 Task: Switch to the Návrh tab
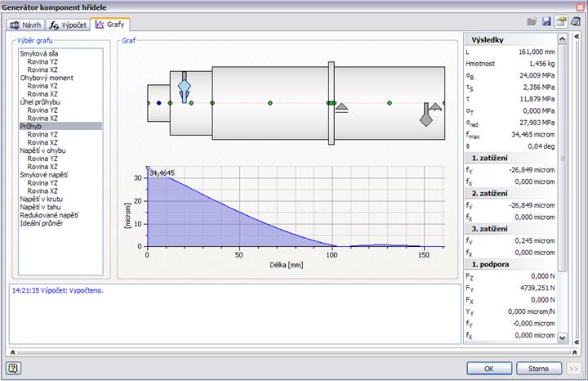(x=25, y=25)
